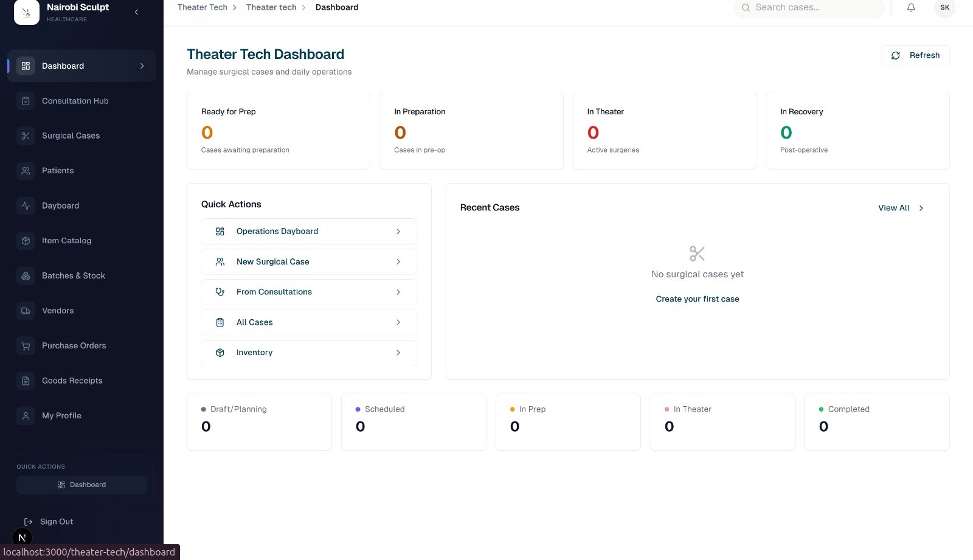This screenshot has height=560, width=973.
Task: Open the Patients section via its icon
Action: click(x=26, y=171)
